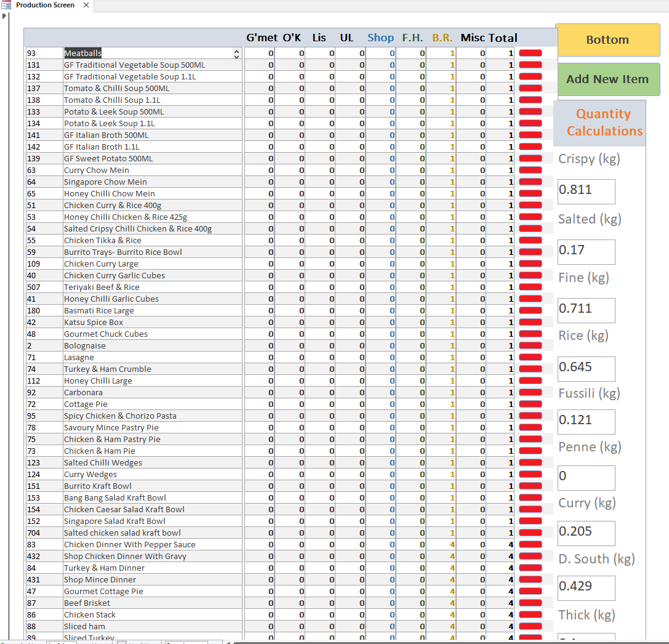The width and height of the screenshot is (669, 644).
Task: Select the Singapore Chow Mein item name
Action: [x=152, y=182]
